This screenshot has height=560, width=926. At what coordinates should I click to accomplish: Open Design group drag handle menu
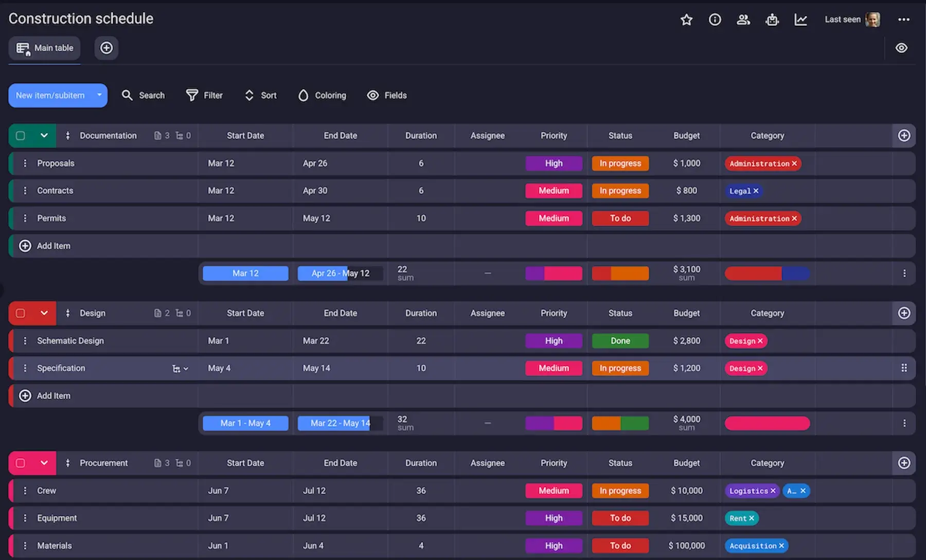[x=67, y=313]
